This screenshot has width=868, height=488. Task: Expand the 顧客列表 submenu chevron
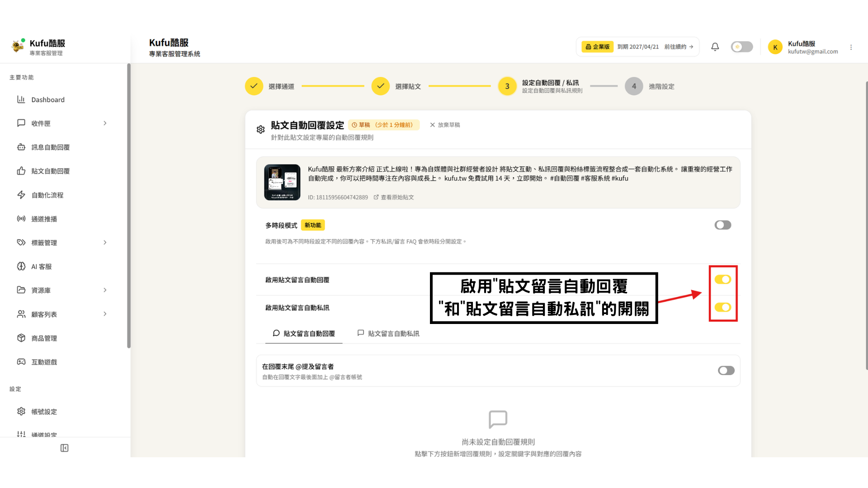tap(105, 314)
